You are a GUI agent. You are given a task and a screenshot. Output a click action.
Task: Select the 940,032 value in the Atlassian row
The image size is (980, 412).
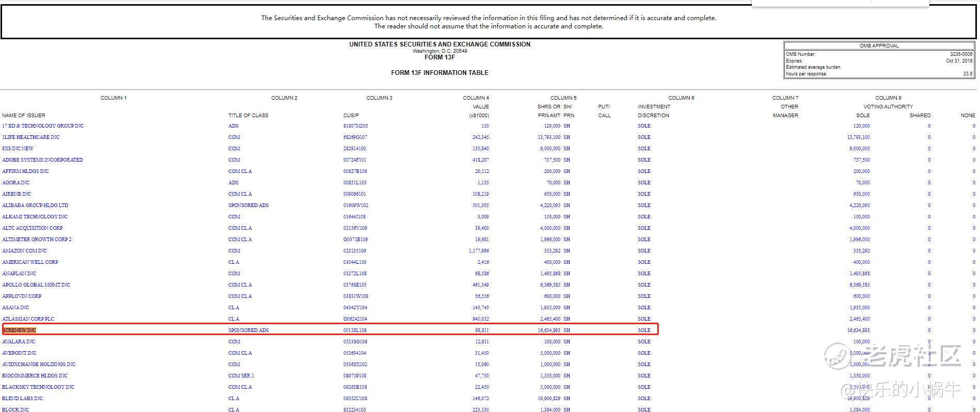click(481, 319)
